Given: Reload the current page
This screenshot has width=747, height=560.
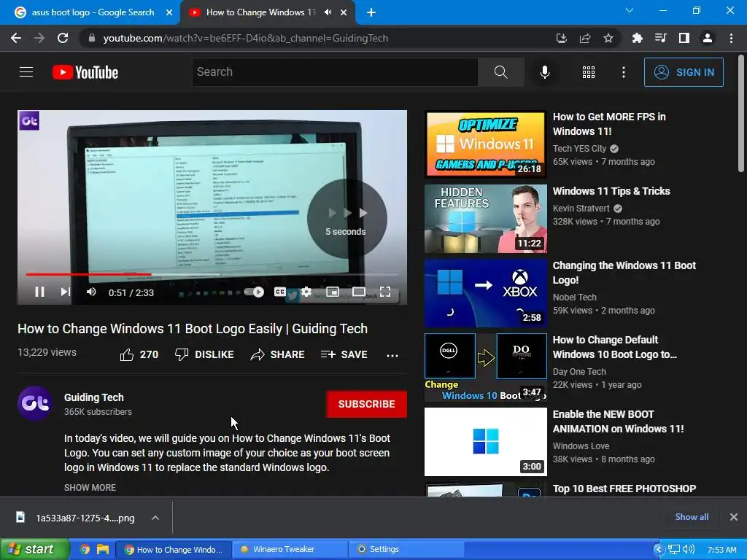Looking at the screenshot, I should tap(63, 38).
